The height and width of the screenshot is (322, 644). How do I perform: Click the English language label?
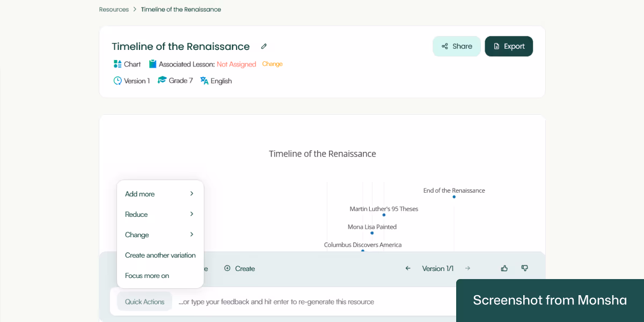coord(221,81)
